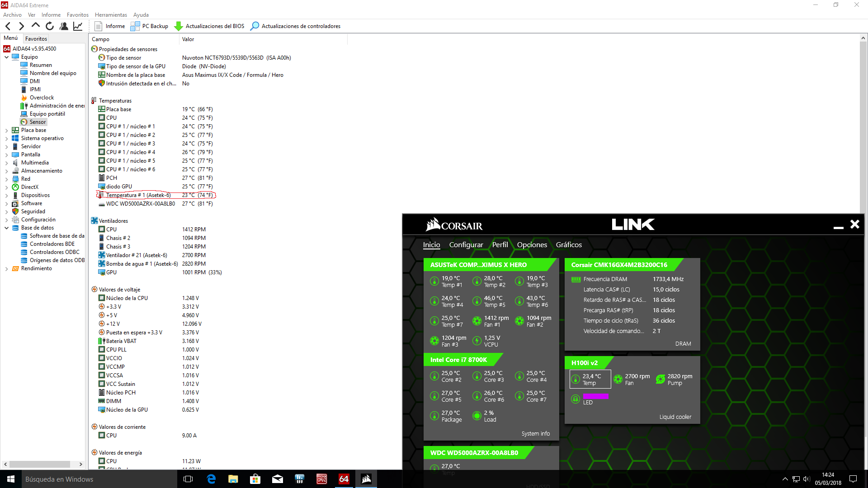Click the H100i v2 Pump 2820 rpm icon

tap(660, 380)
